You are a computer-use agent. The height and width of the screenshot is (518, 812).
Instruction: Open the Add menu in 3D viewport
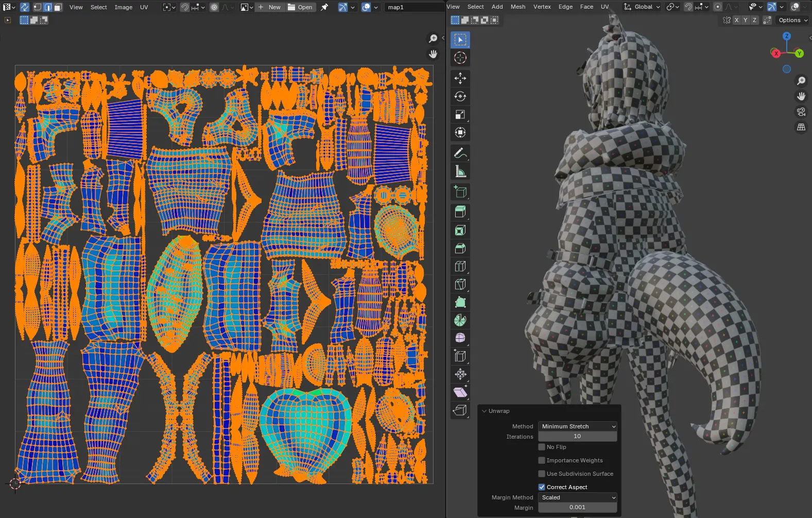(497, 7)
